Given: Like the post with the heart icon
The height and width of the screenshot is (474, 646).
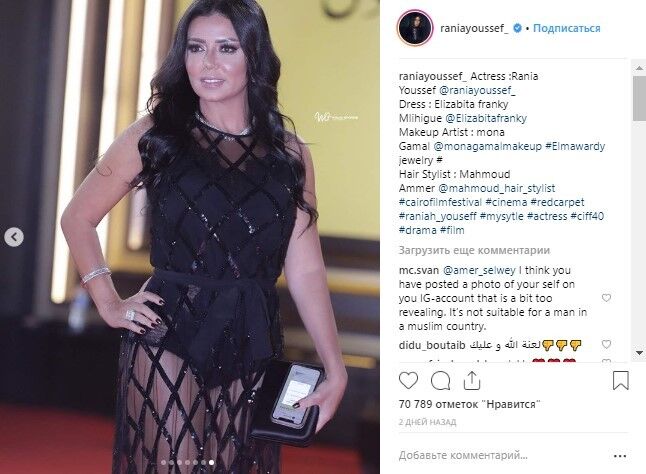Looking at the screenshot, I should click(408, 381).
